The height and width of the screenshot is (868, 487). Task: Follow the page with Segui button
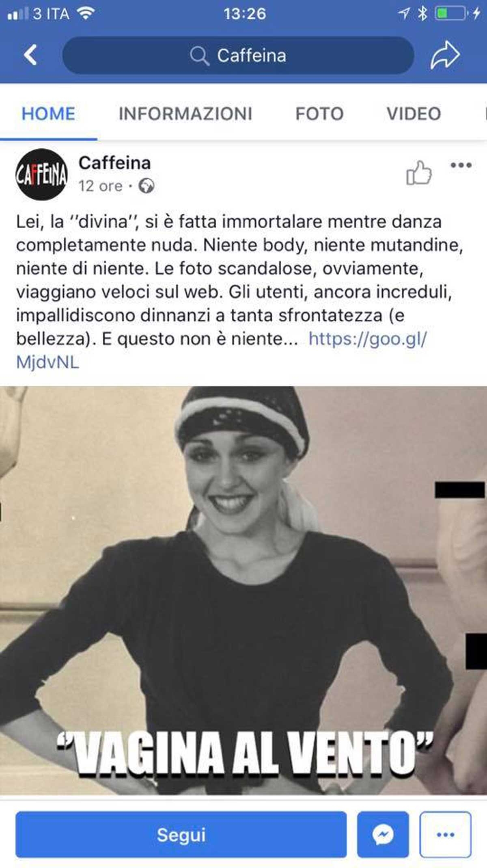[181, 834]
